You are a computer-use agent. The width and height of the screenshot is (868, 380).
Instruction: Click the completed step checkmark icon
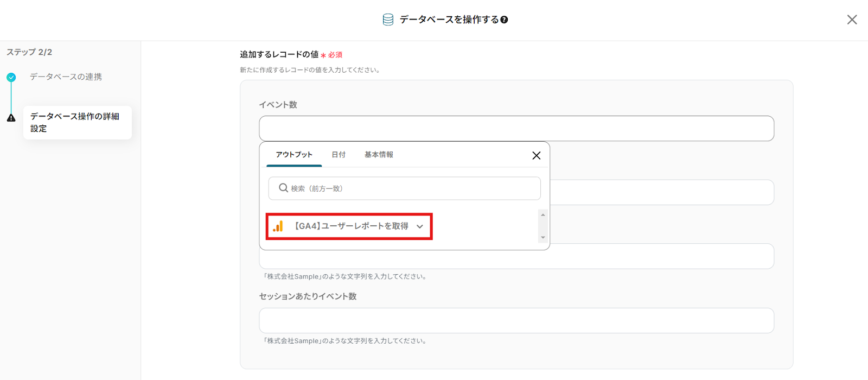11,77
